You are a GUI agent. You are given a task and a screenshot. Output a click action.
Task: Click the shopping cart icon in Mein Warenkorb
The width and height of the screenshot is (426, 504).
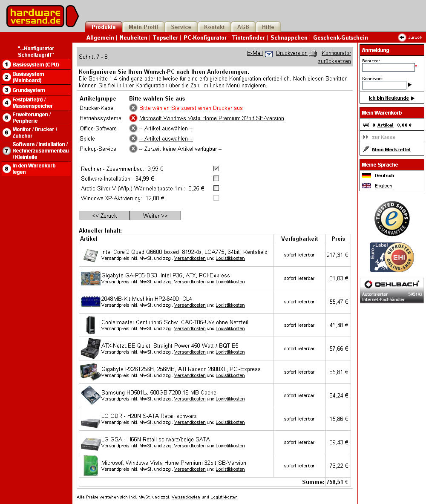[x=366, y=125]
